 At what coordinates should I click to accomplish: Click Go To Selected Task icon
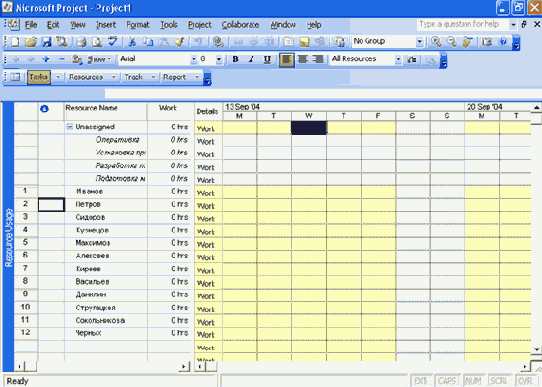click(x=467, y=42)
